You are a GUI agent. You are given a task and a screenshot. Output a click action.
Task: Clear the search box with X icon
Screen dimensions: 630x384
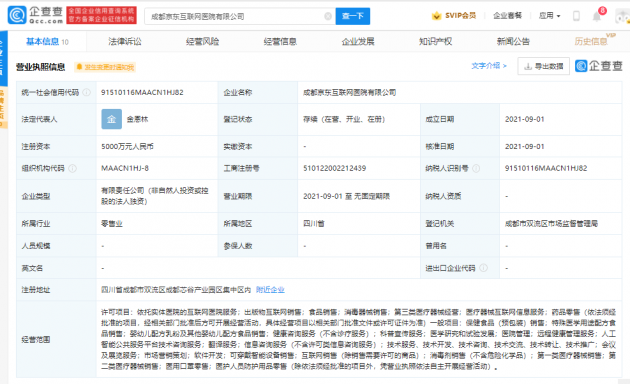[x=328, y=16]
